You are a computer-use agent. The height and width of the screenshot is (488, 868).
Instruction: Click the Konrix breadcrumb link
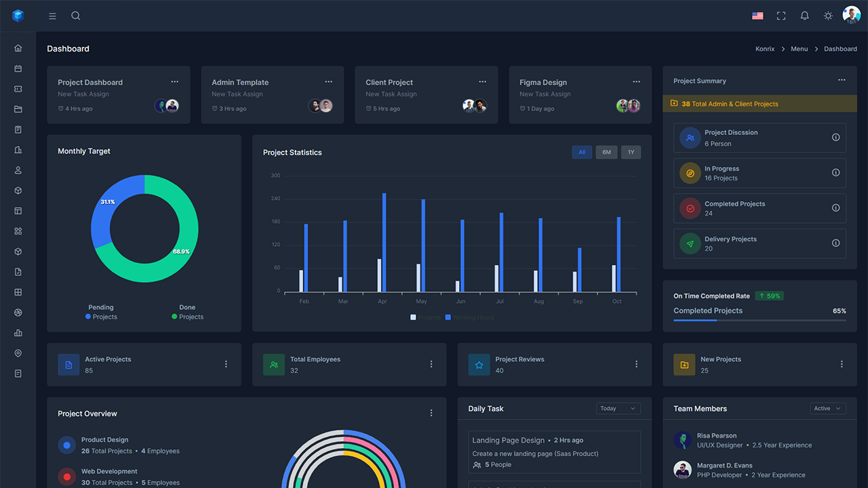[765, 48]
